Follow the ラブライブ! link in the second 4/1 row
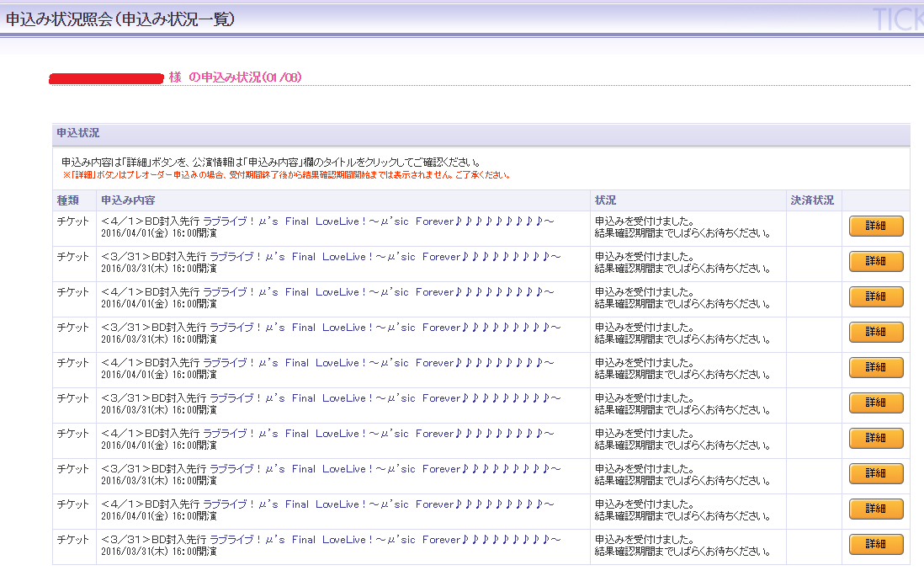This screenshot has height=576, width=924. coord(379,292)
